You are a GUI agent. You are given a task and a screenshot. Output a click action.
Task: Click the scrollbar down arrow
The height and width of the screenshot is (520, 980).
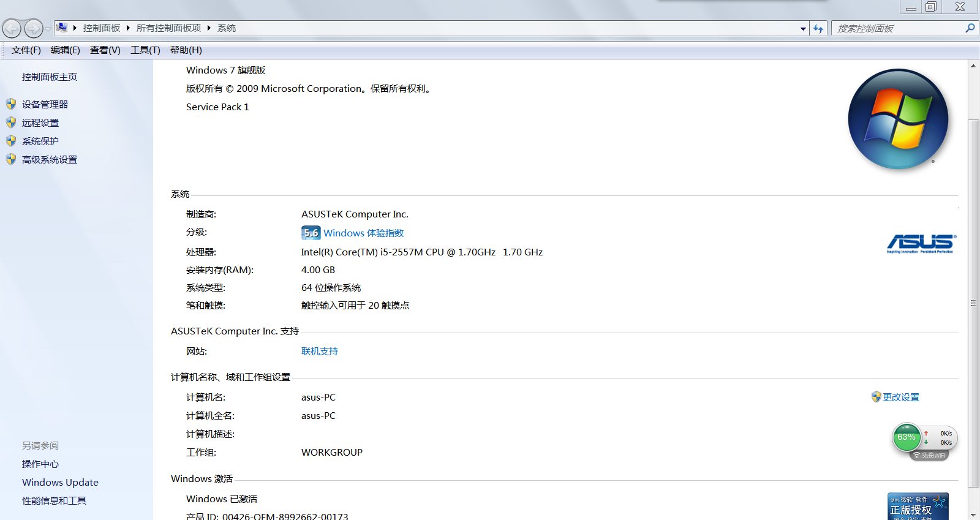pos(973,514)
